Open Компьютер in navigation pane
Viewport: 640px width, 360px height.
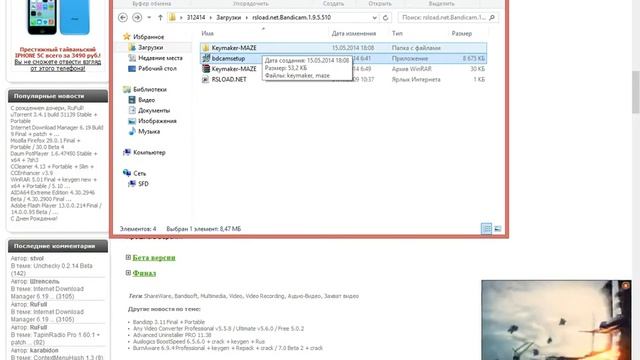[x=149, y=153]
